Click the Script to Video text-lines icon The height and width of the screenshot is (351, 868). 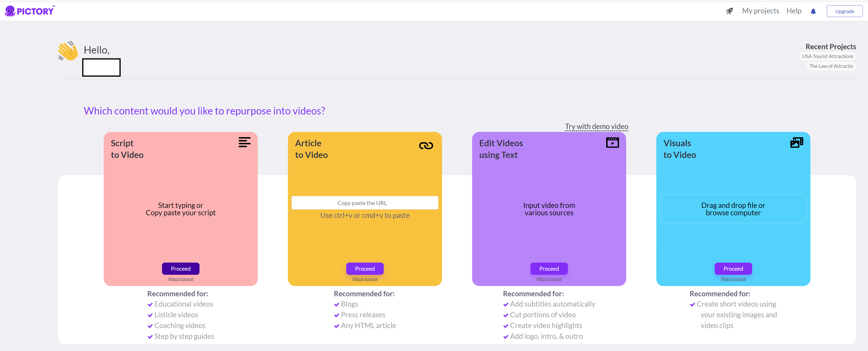[x=244, y=142]
